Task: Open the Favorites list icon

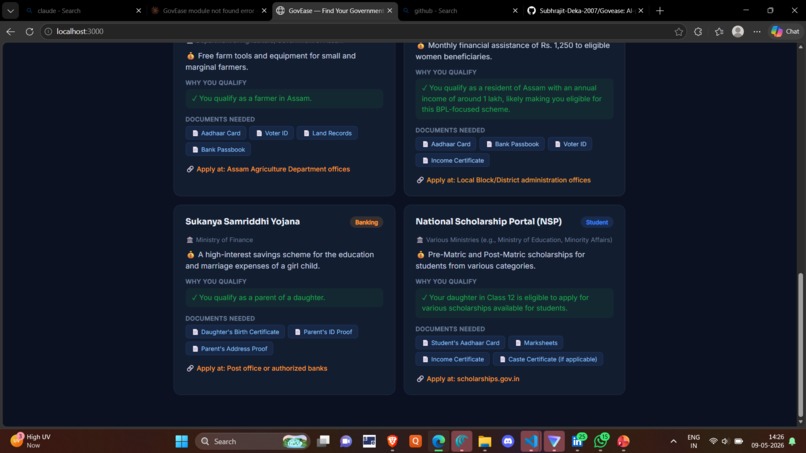Action: click(x=719, y=31)
